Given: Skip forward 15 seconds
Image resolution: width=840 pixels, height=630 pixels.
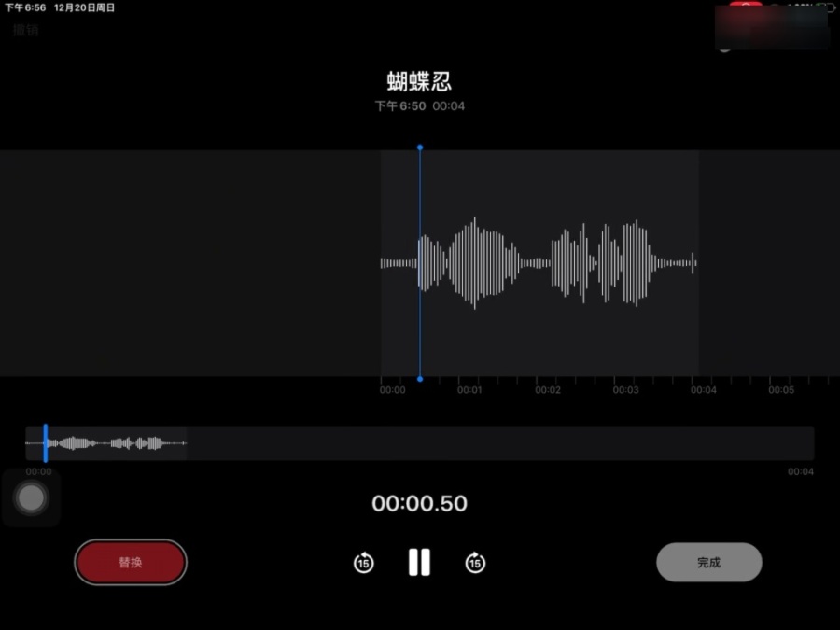Looking at the screenshot, I should click(x=475, y=563).
